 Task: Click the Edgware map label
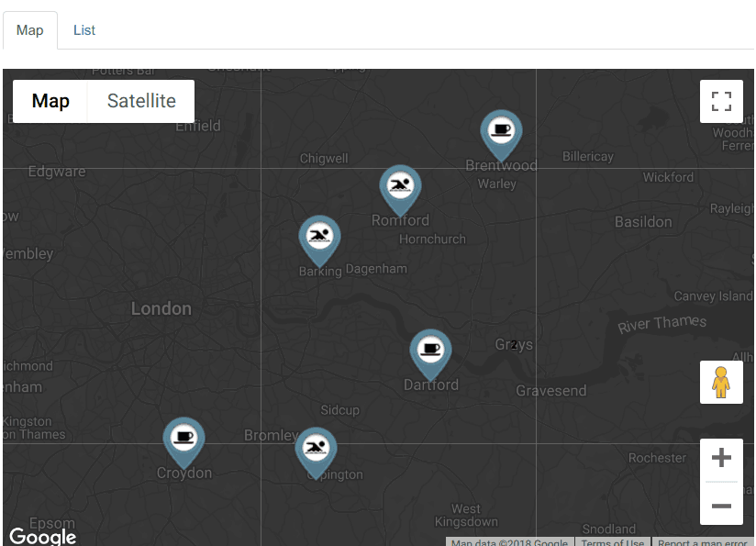pos(57,172)
